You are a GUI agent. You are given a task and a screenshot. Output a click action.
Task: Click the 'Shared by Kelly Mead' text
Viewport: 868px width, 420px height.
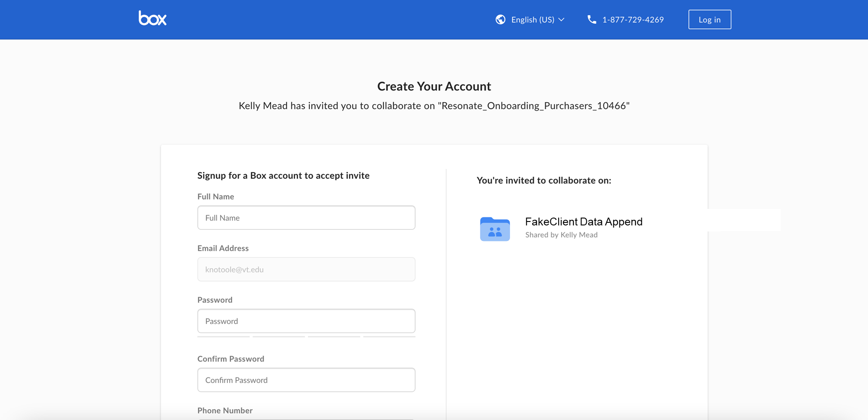click(561, 235)
